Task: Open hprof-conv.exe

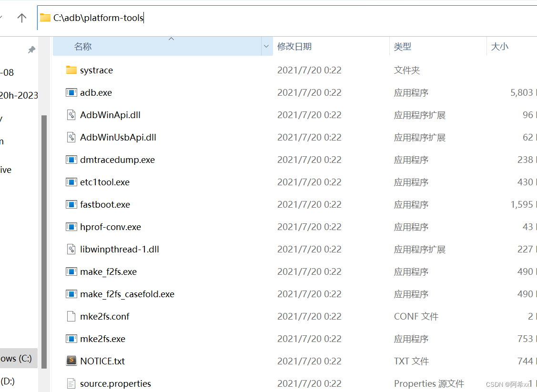Action: 111,227
